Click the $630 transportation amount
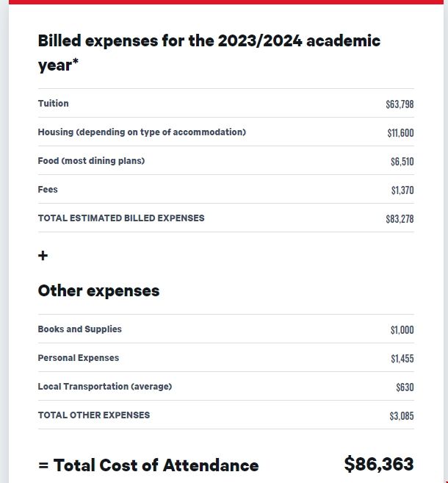Screen dimensions: 448x483 click(x=405, y=387)
